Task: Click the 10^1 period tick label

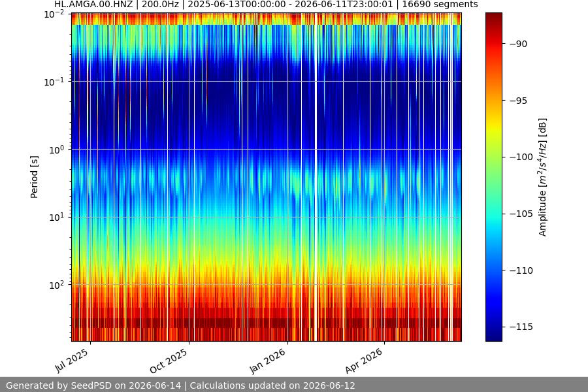Action: click(57, 217)
